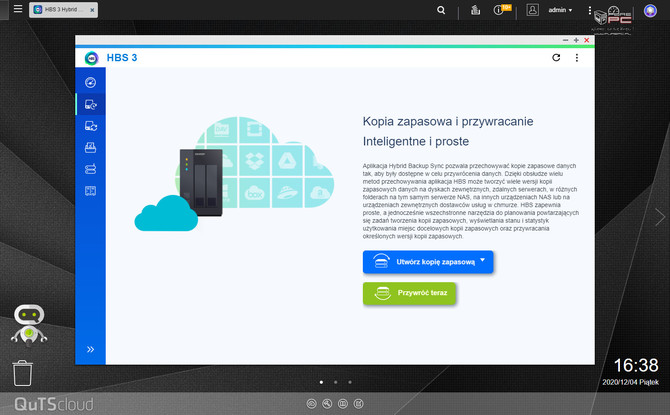Click the Kopia zapasowa i przywracanie heading
The width and height of the screenshot is (670, 415).
[448, 121]
